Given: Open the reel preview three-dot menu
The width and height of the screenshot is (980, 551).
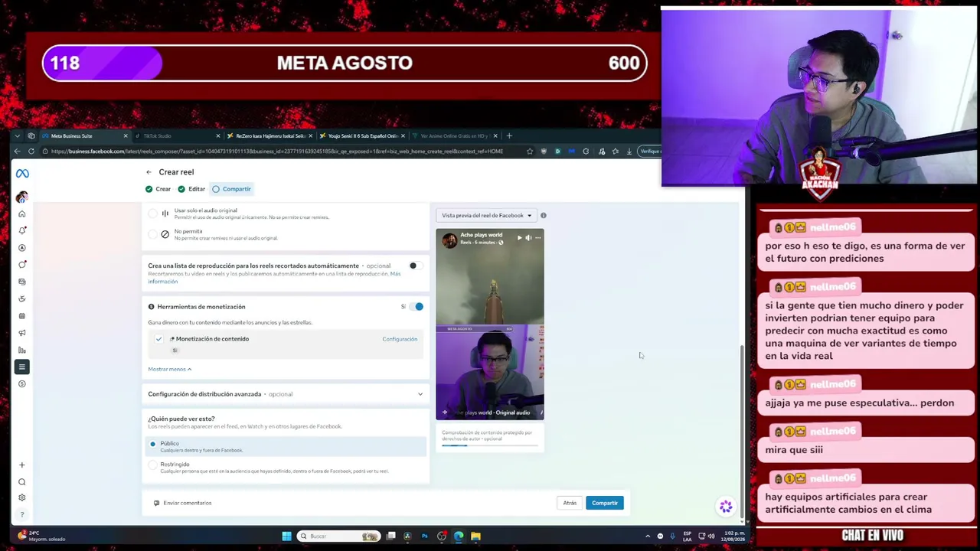Looking at the screenshot, I should coord(537,238).
